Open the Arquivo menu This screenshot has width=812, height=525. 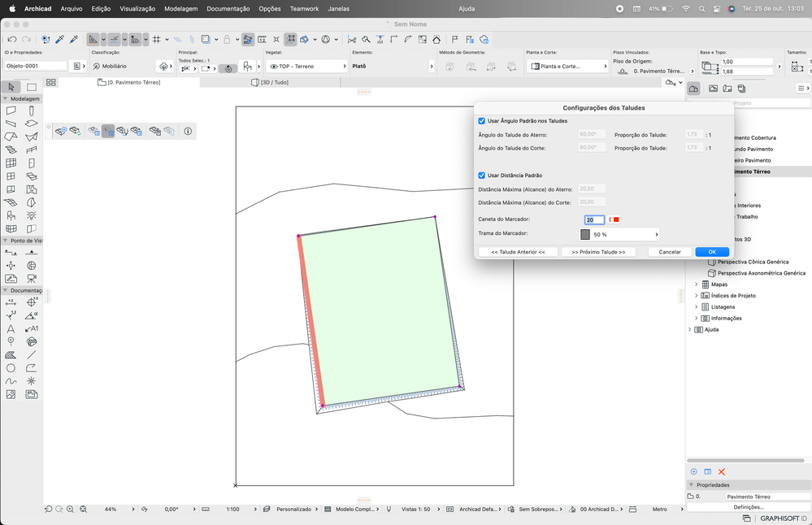pos(72,9)
